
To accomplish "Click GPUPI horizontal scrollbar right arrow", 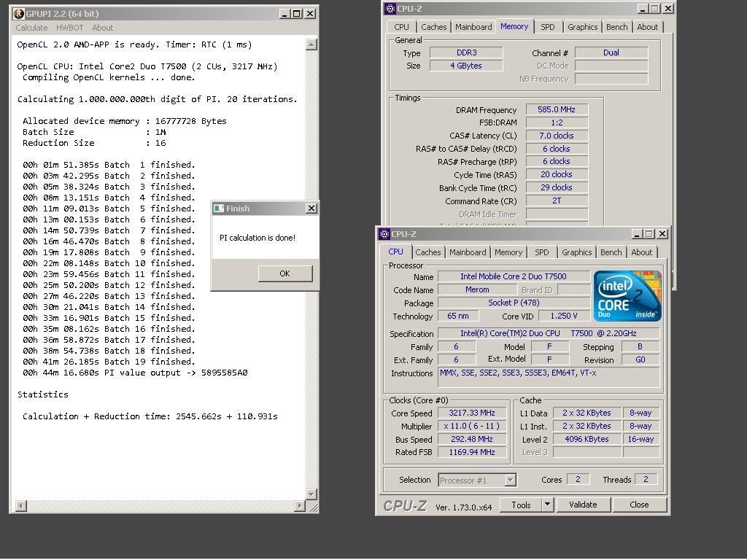I will click(300, 506).
